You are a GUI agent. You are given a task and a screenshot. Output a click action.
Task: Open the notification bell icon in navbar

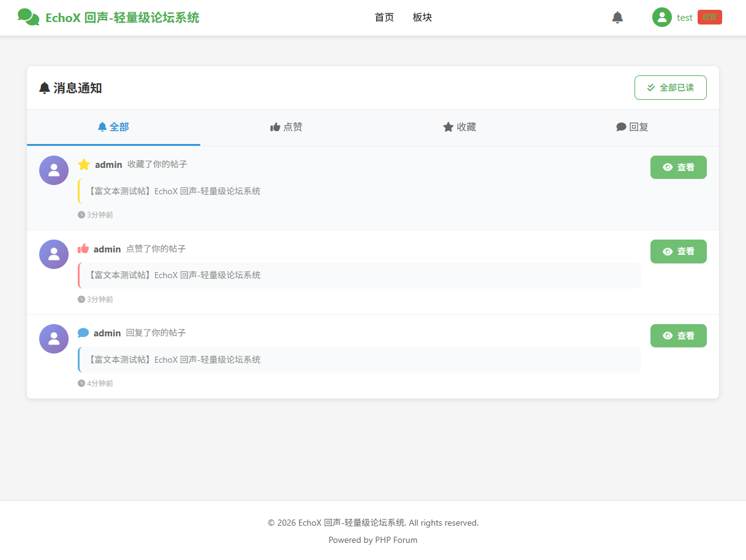click(x=617, y=17)
